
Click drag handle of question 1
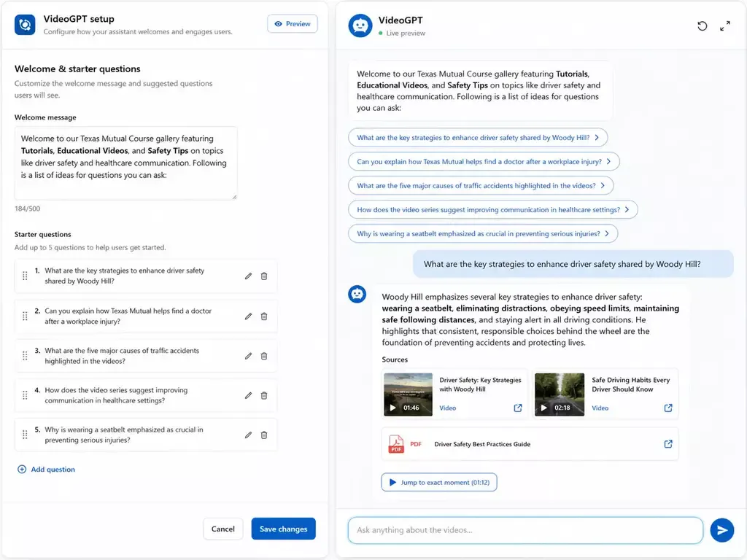pos(25,276)
